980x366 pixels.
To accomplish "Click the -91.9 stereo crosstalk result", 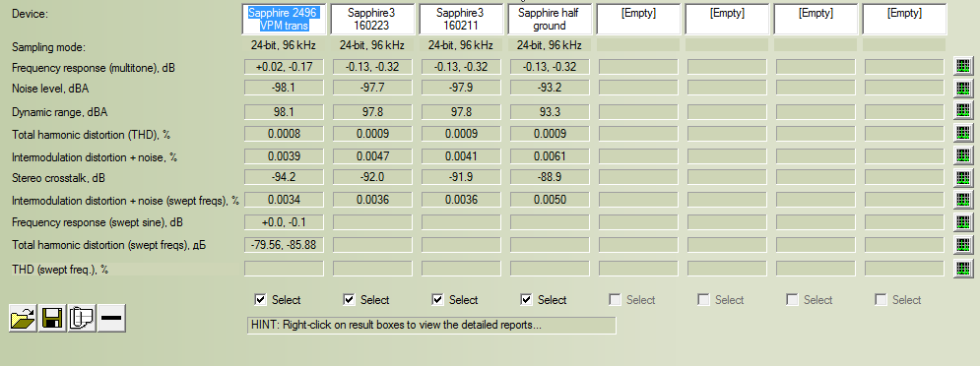I will click(461, 177).
